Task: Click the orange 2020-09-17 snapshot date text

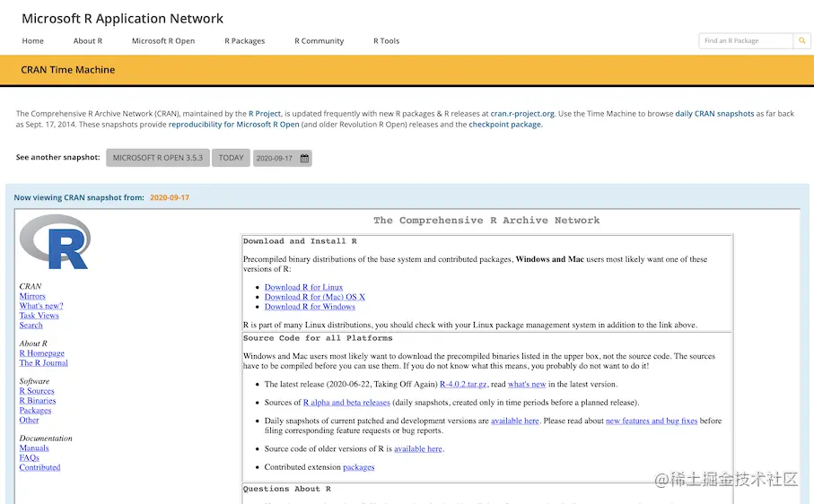Action: coord(170,197)
